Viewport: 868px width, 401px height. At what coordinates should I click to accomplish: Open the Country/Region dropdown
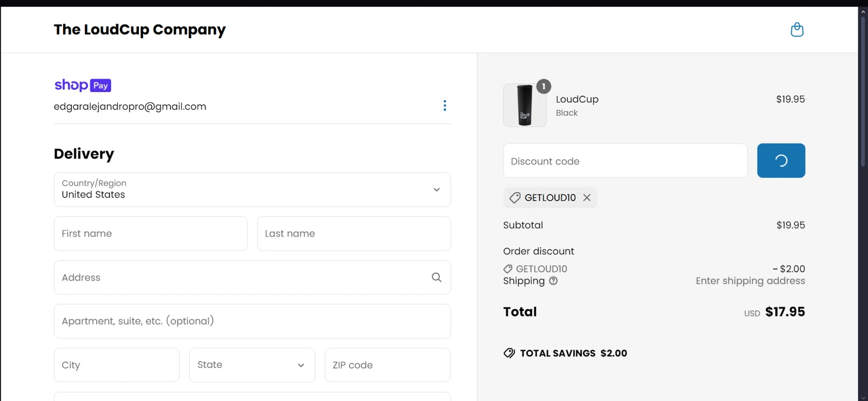click(x=252, y=190)
